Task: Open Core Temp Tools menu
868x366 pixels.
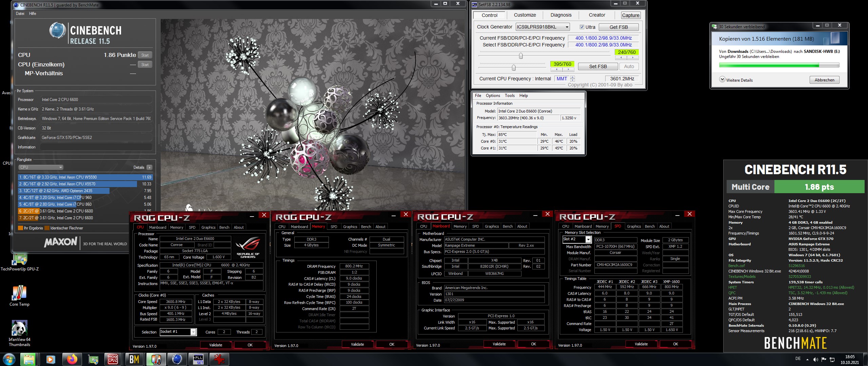Action: [x=510, y=96]
